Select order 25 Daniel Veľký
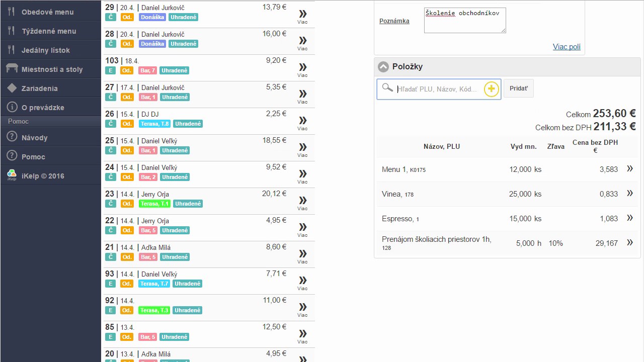The width and height of the screenshot is (644, 362). pyautogui.click(x=208, y=148)
